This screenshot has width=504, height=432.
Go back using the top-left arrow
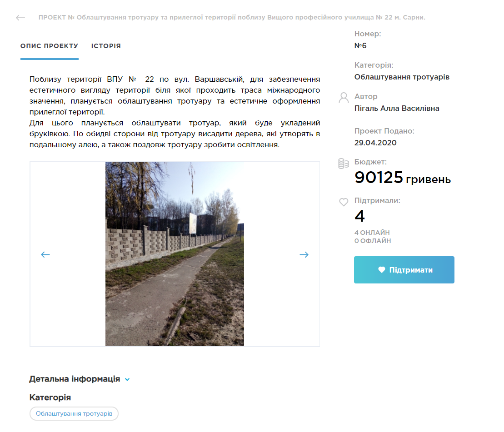click(20, 18)
